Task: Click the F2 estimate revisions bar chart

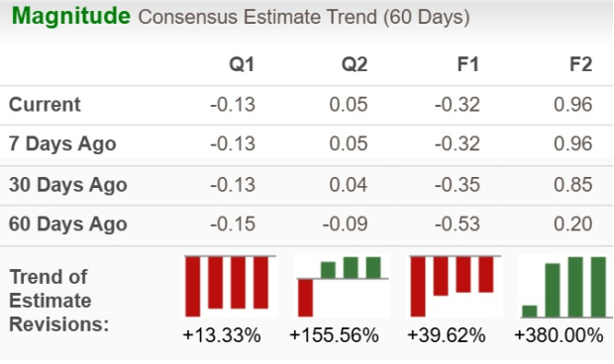Action: pyautogui.click(x=565, y=286)
